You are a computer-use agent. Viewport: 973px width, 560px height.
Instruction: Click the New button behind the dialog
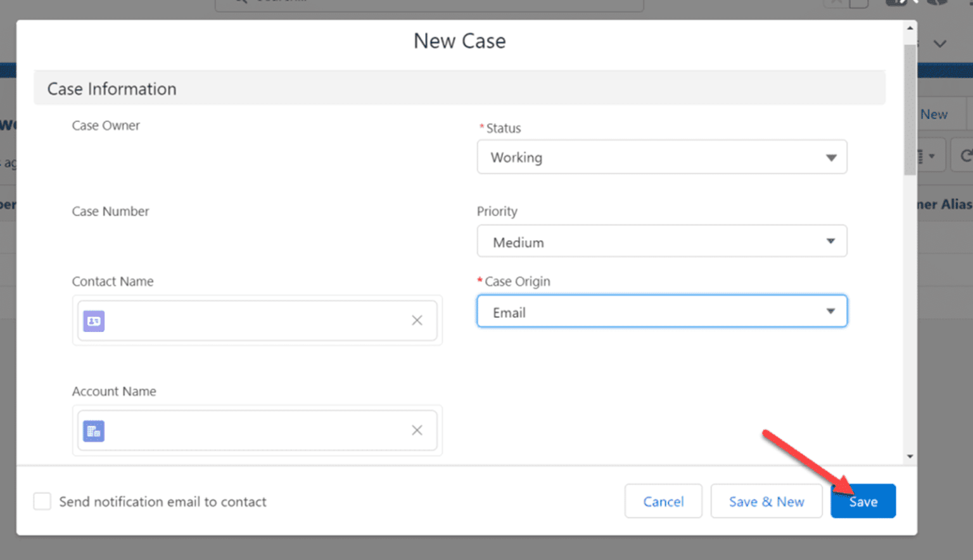[934, 114]
